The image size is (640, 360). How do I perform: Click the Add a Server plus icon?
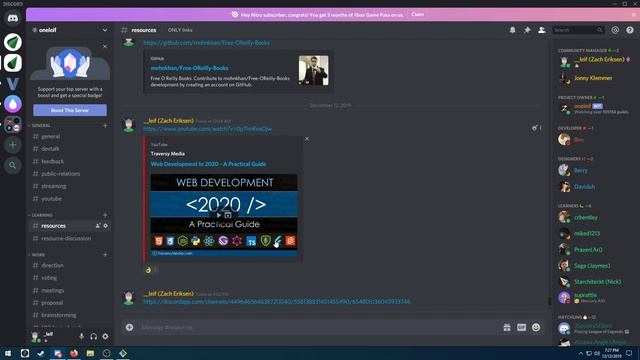(x=13, y=145)
